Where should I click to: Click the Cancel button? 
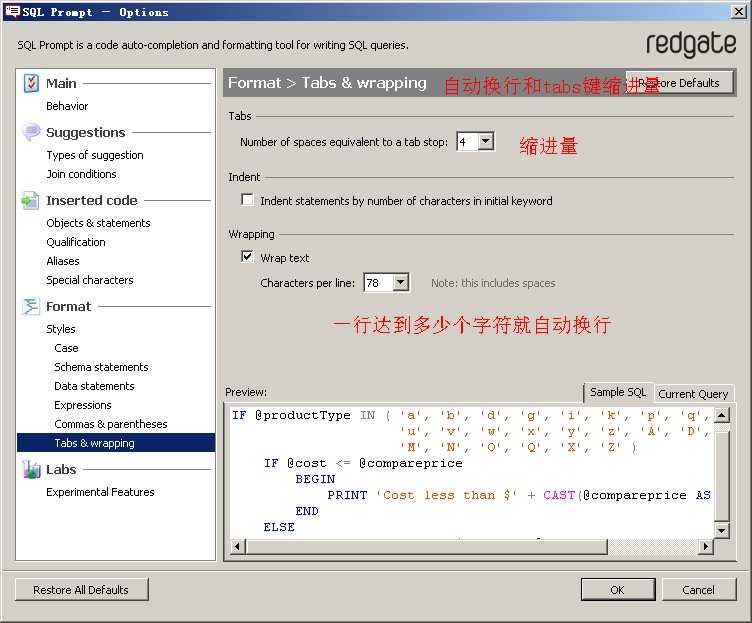[x=699, y=589]
